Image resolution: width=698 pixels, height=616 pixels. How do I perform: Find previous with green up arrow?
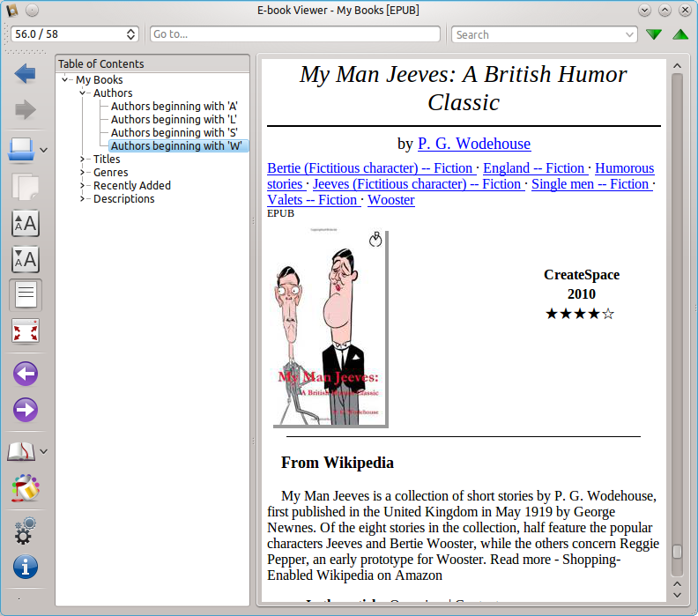click(x=680, y=34)
